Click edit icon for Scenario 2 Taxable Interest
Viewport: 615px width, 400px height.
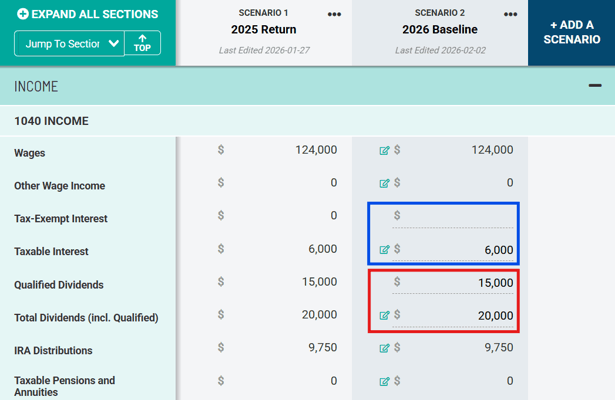[x=384, y=250]
